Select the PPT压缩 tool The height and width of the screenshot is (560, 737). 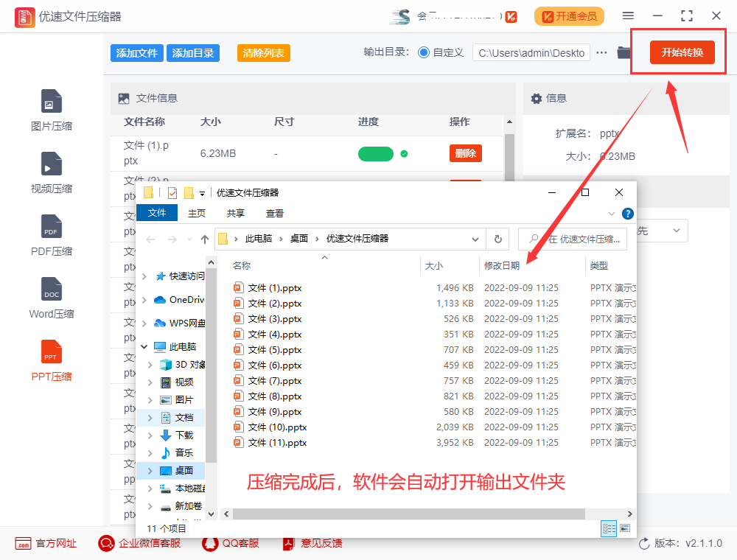(x=52, y=360)
